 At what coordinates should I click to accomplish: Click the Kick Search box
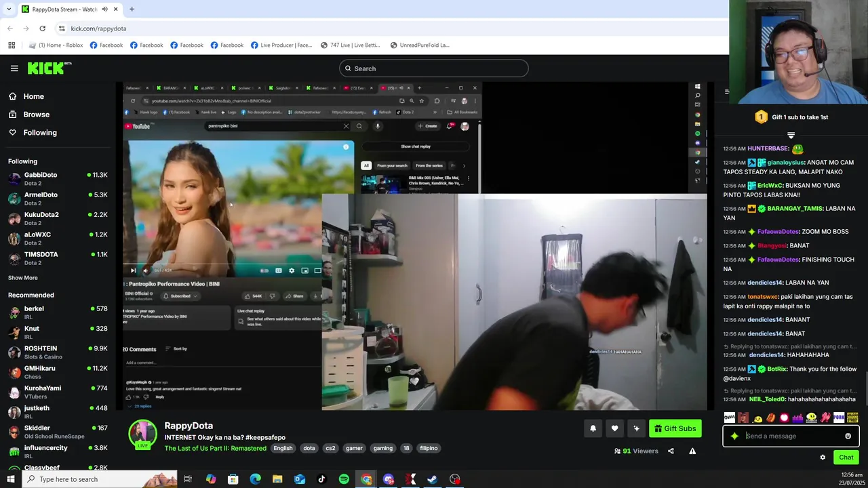(434, 68)
